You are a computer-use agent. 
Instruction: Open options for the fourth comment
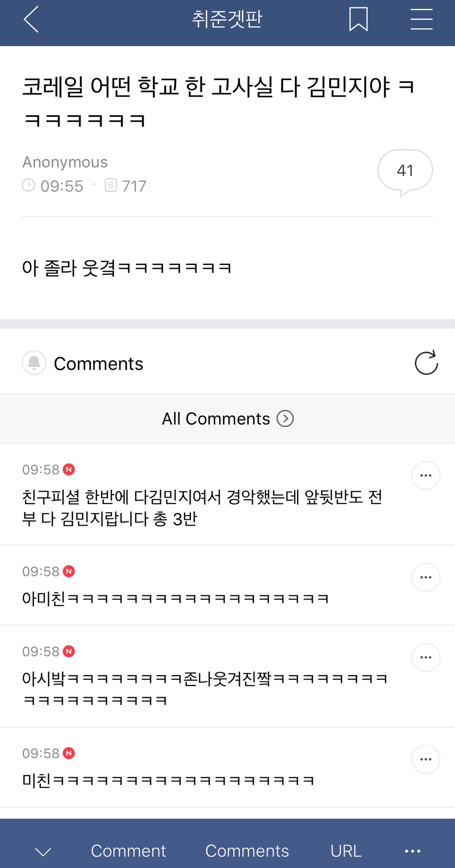click(x=426, y=759)
